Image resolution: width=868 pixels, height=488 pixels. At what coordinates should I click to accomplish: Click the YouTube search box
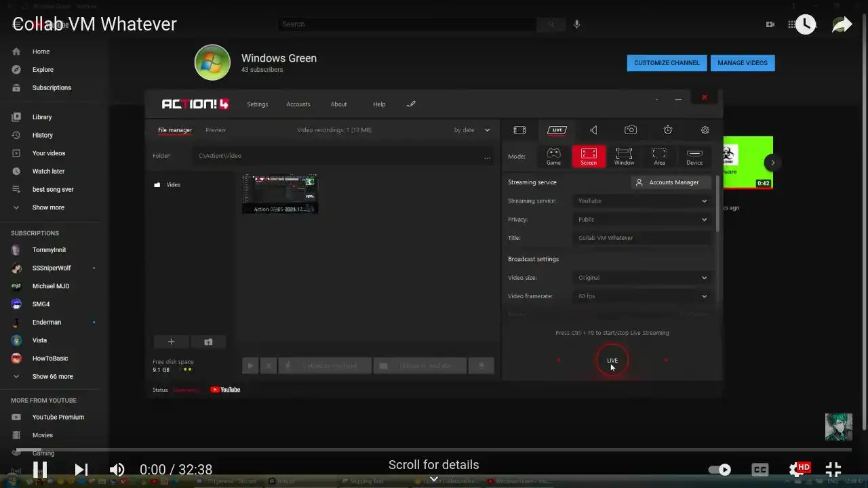click(407, 24)
